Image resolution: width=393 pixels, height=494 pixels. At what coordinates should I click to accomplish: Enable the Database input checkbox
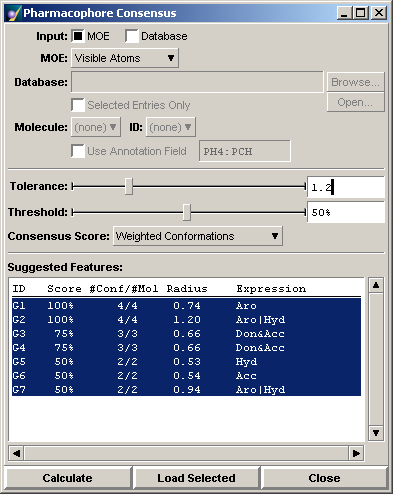point(132,36)
